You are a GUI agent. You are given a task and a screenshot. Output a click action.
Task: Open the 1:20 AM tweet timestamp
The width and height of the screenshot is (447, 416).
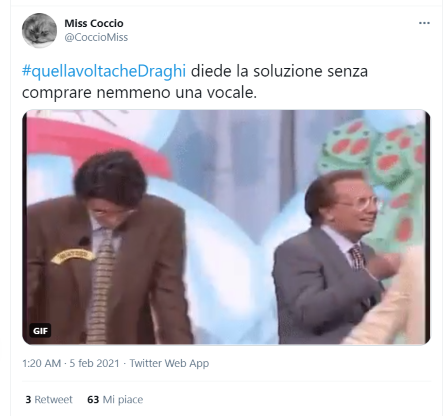41,363
